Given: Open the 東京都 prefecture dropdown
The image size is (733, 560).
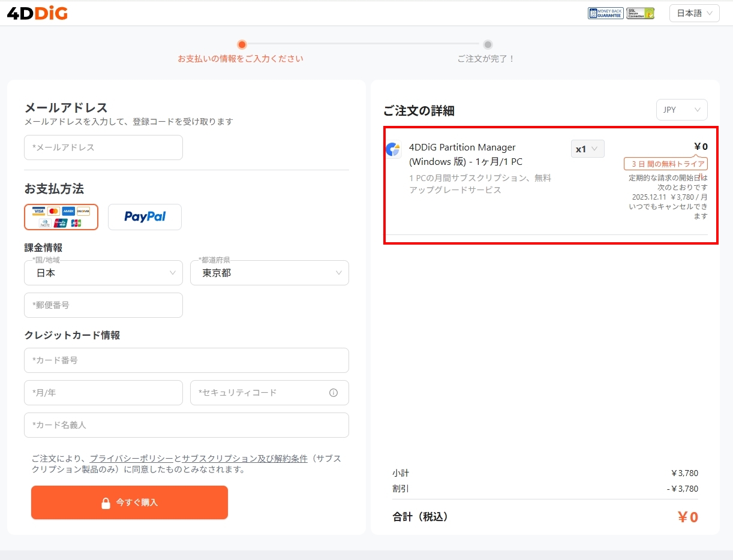Looking at the screenshot, I should click(269, 273).
